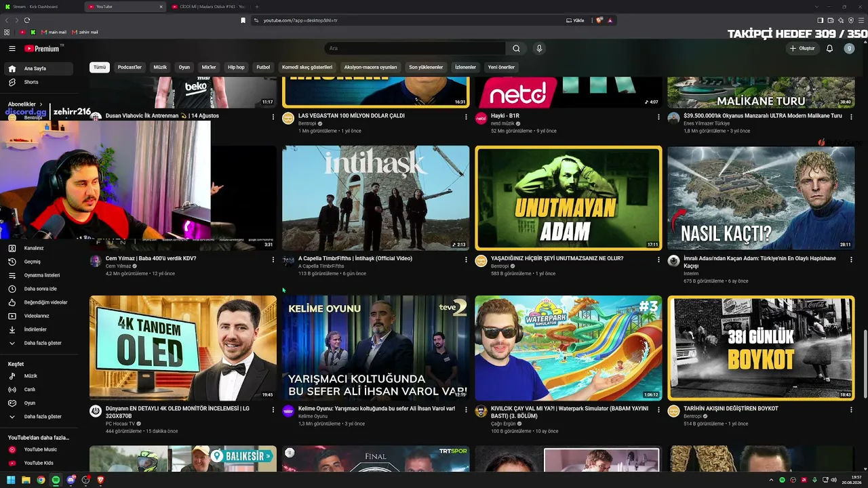Viewport: 868px width, 488px height.
Task: Open the tab search dropdown chevron
Action: (x=816, y=7)
